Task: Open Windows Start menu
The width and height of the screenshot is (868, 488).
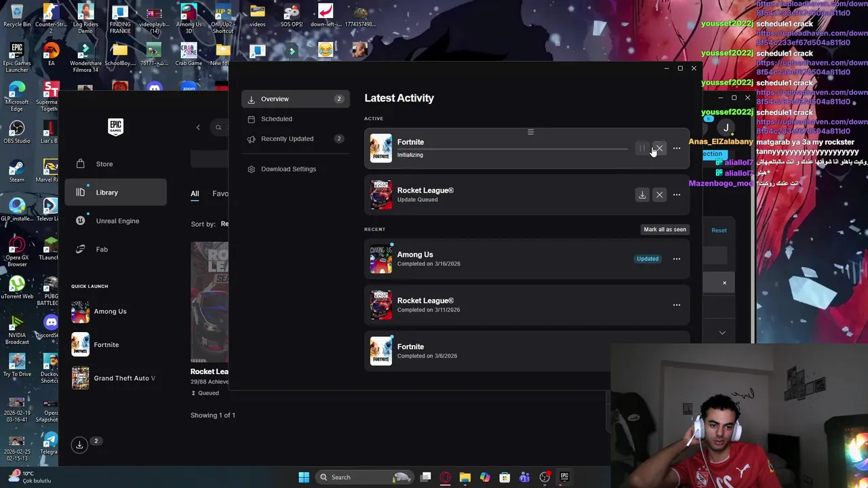Action: tap(304, 477)
